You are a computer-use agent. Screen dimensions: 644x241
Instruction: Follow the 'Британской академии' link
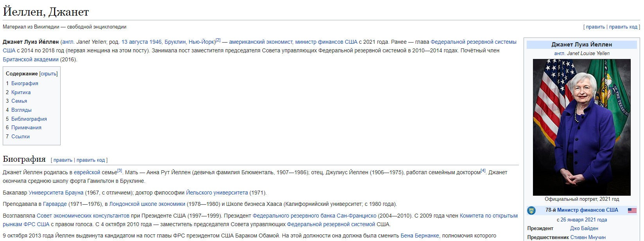point(30,60)
